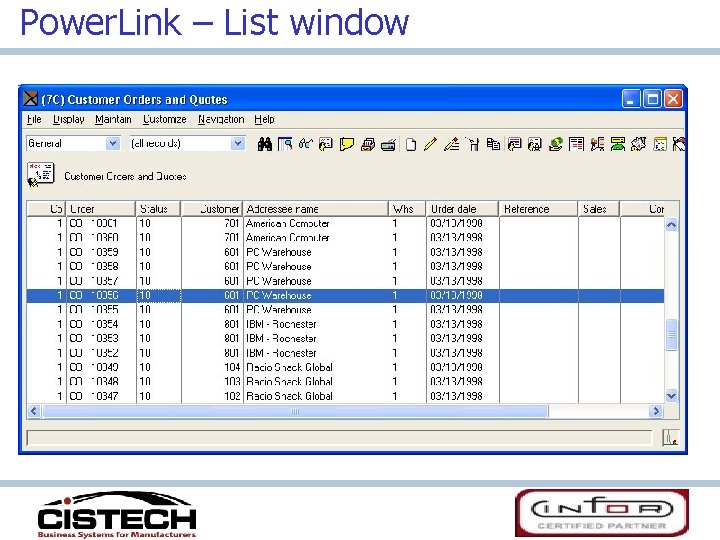The width and height of the screenshot is (720, 540).
Task: Click the horizontal scrollbar left arrow
Action: (x=34, y=411)
